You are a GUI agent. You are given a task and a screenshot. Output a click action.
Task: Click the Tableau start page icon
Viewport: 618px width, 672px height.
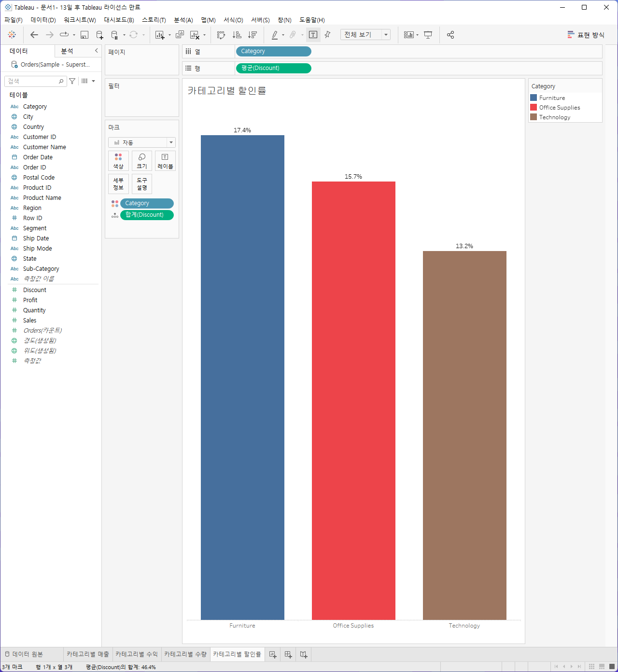(12, 35)
